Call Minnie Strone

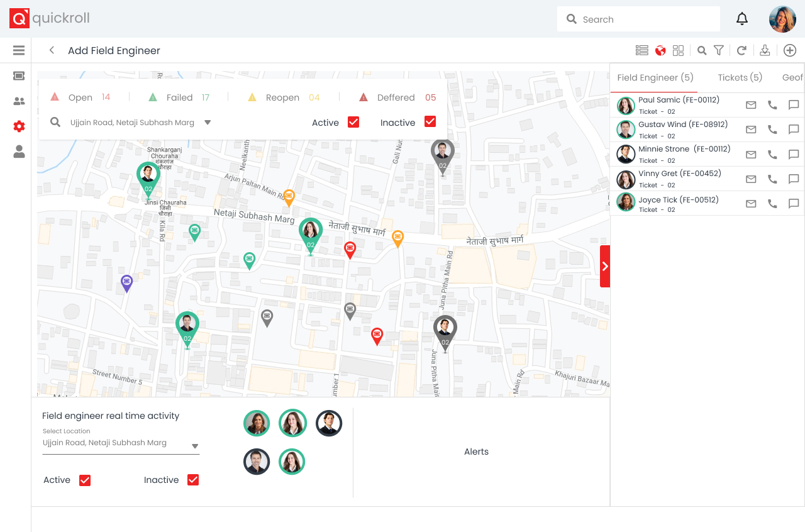click(772, 154)
